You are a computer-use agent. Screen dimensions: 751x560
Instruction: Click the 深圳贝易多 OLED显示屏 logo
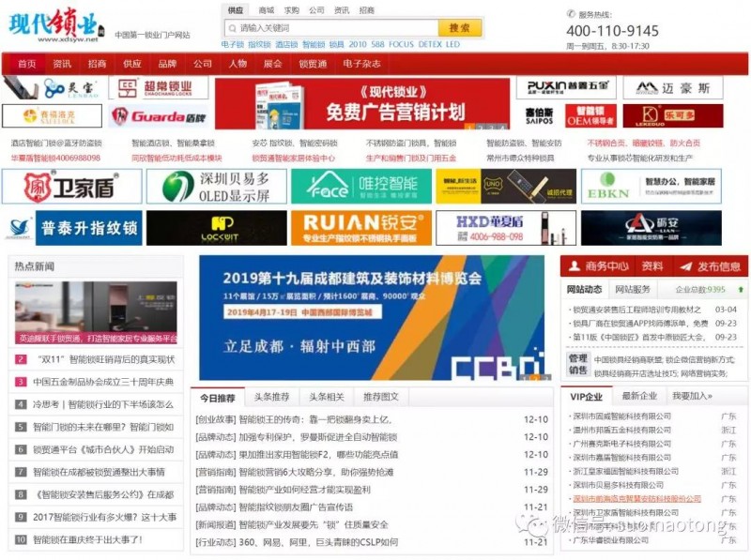[x=216, y=186]
